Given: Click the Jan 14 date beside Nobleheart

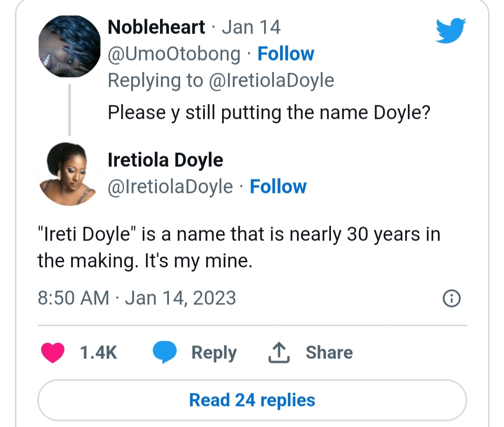Looking at the screenshot, I should tap(251, 28).
